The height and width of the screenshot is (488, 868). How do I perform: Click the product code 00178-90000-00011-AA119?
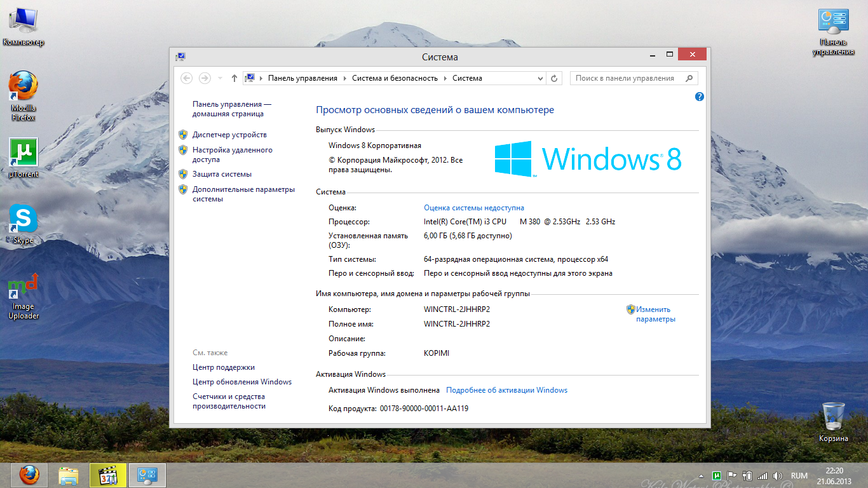pyautogui.click(x=424, y=409)
